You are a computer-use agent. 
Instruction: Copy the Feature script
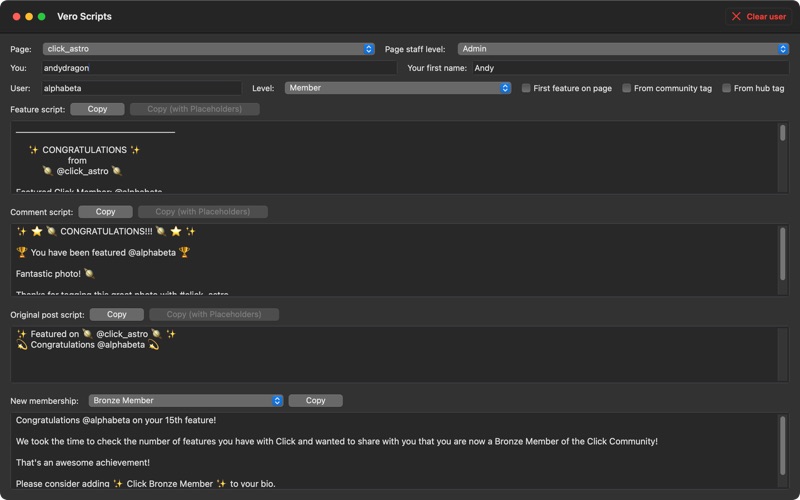click(x=97, y=109)
